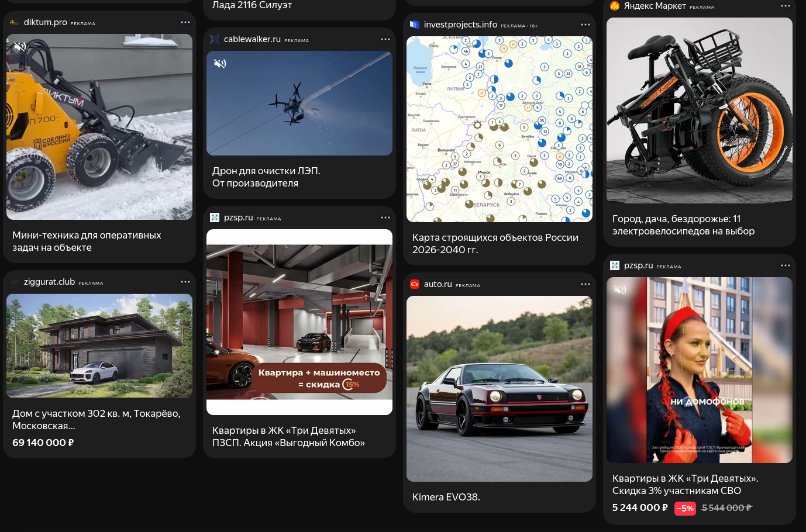Open more options on pzsp.ru Скидка 3% card
This screenshot has width=806, height=532.
786,265
